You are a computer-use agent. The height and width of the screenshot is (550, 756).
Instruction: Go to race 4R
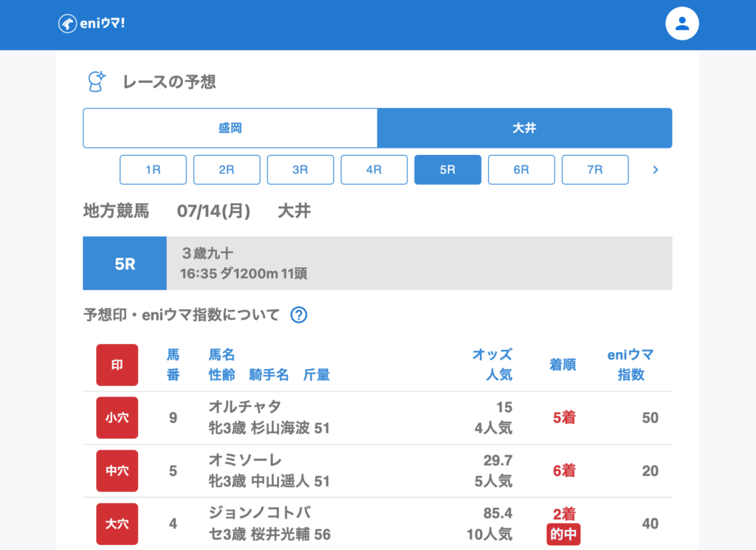(x=374, y=170)
